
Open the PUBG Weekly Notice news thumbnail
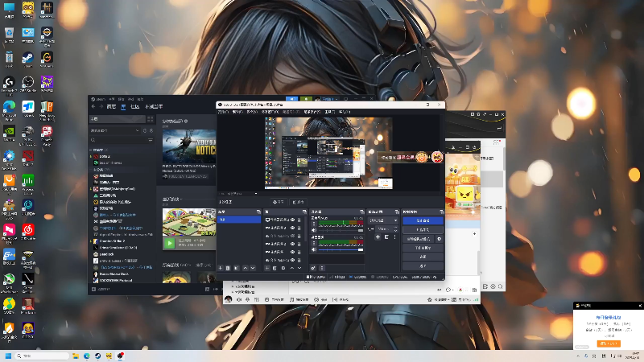click(189, 146)
